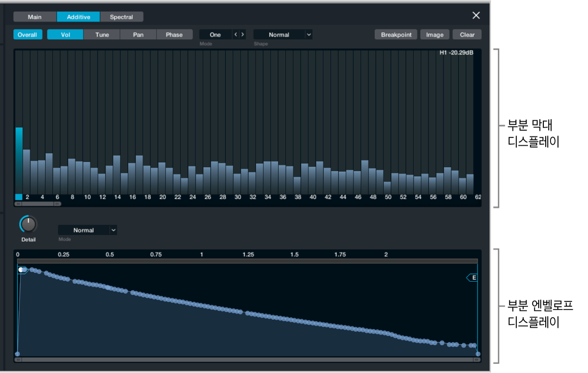Select the Pan parameter button
The image size is (588, 373).
[x=138, y=35]
